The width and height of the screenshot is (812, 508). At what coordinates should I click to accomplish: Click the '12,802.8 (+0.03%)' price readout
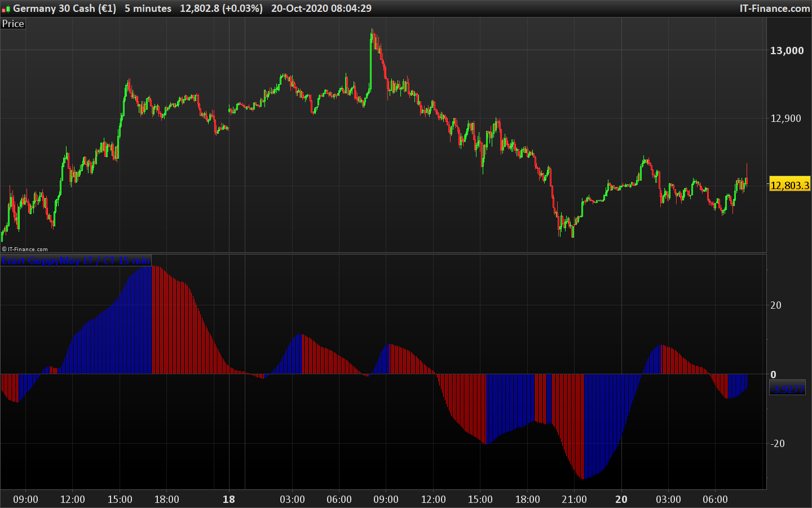(221, 8)
